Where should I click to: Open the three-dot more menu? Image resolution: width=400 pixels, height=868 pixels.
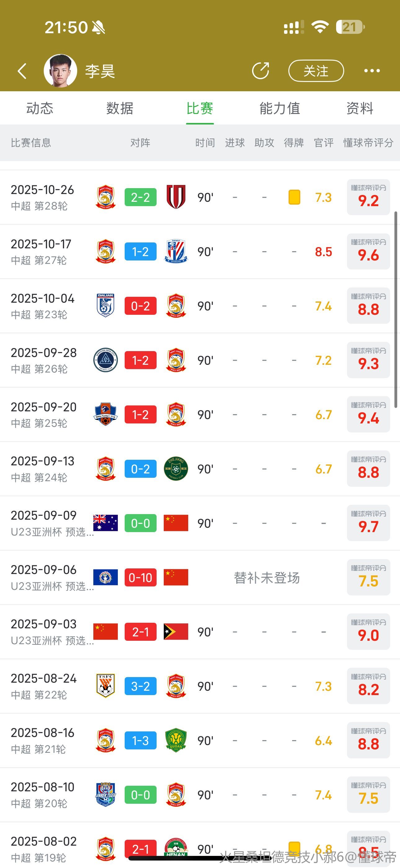click(372, 71)
